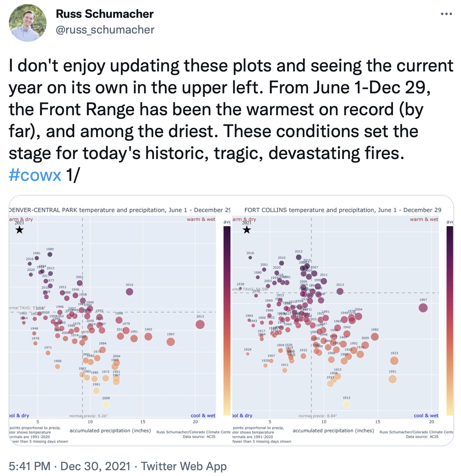This screenshot has height=476, width=461.
Task: Click the 2009 data point in the Denver chart
Action: tap(106, 405)
